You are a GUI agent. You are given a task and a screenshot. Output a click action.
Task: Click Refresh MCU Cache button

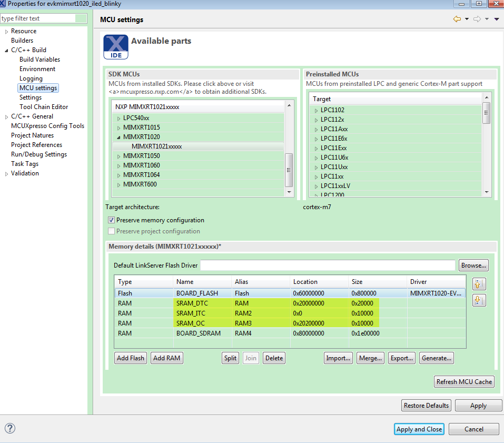click(x=464, y=381)
